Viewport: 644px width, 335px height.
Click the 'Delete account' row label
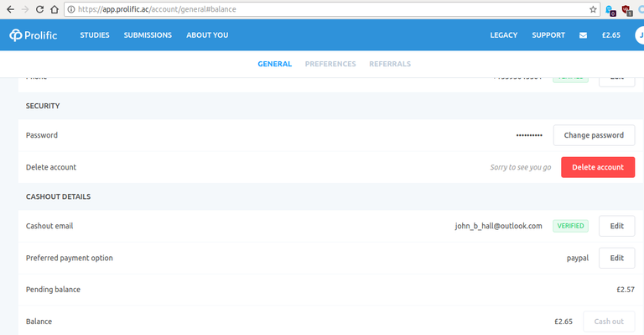51,167
